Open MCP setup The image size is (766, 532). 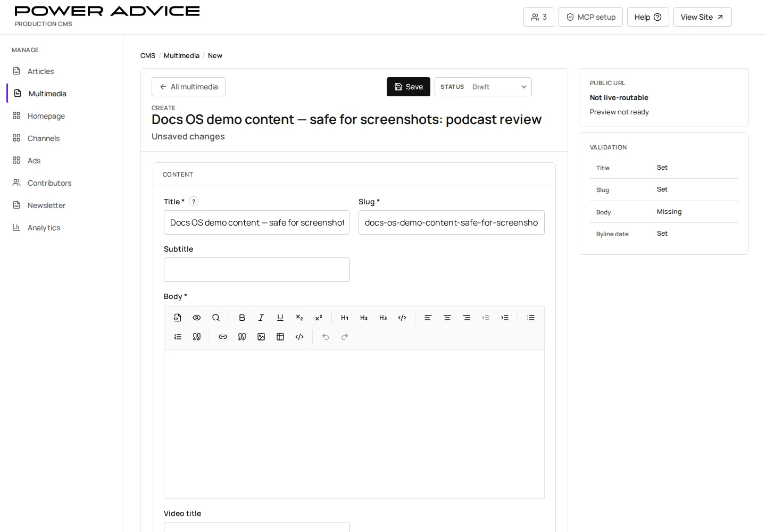(590, 17)
